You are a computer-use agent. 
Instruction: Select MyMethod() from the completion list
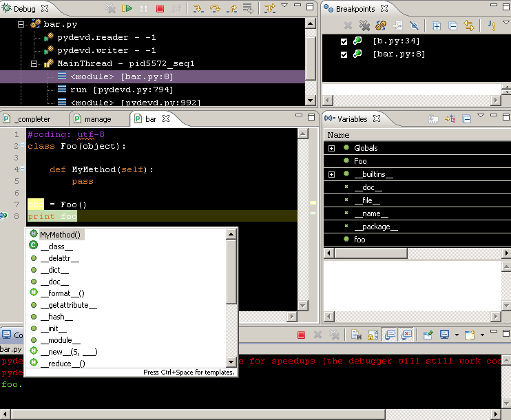pos(60,235)
